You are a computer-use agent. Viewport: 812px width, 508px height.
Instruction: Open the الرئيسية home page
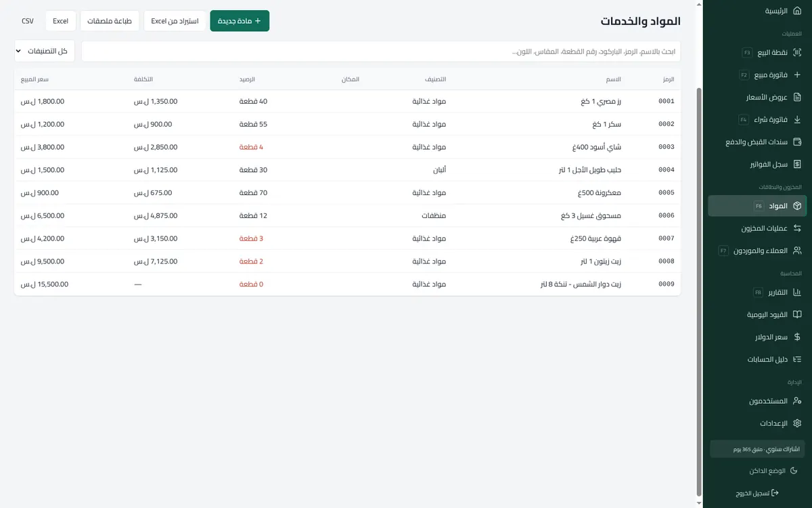(757, 11)
